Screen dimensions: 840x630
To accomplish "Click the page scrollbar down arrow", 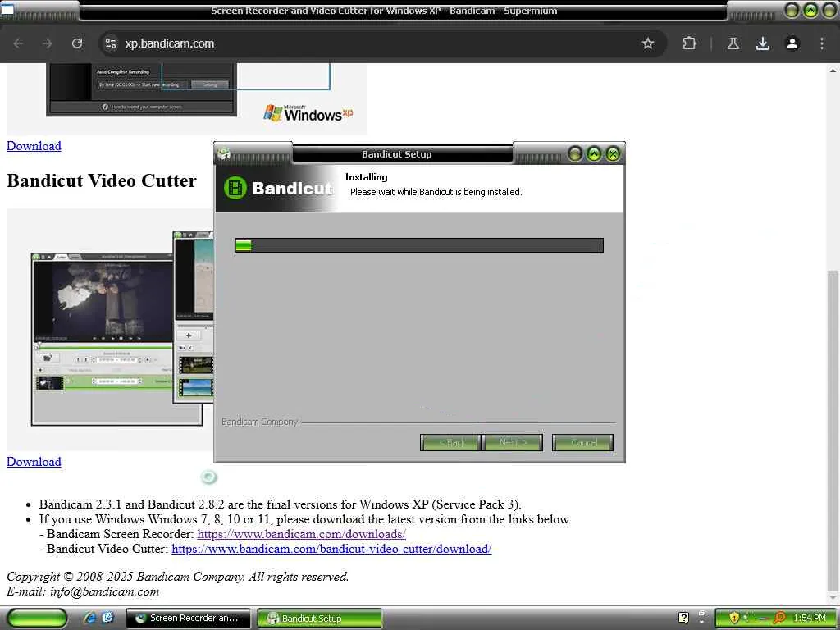I will click(x=833, y=598).
